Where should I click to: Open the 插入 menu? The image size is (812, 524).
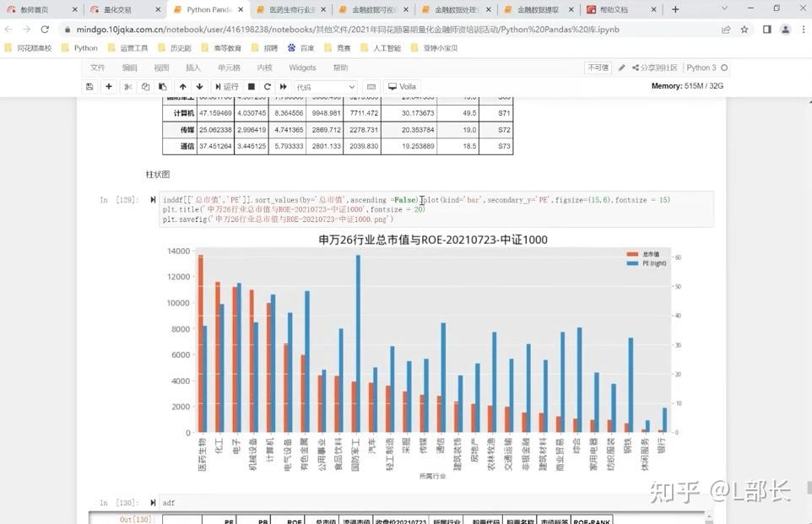[x=193, y=68]
